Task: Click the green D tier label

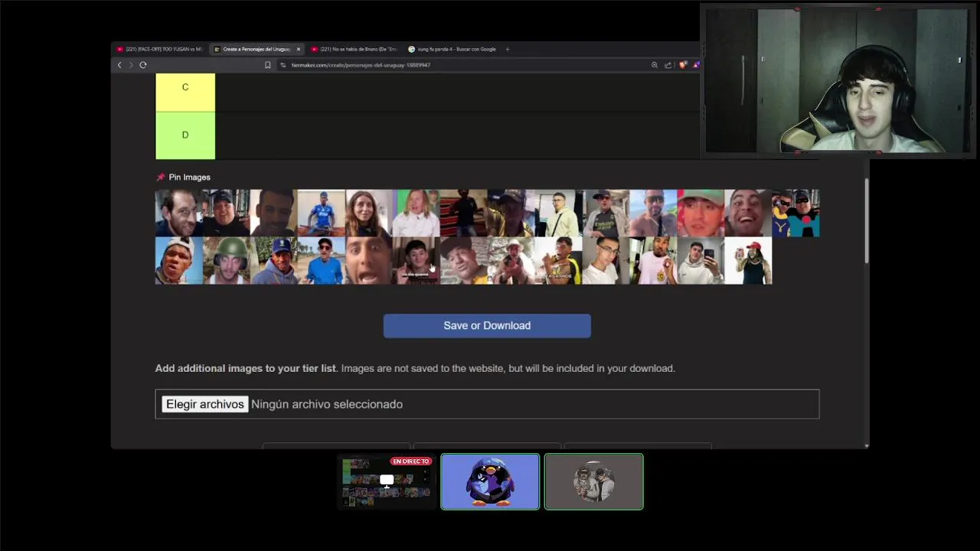Action: coord(185,135)
